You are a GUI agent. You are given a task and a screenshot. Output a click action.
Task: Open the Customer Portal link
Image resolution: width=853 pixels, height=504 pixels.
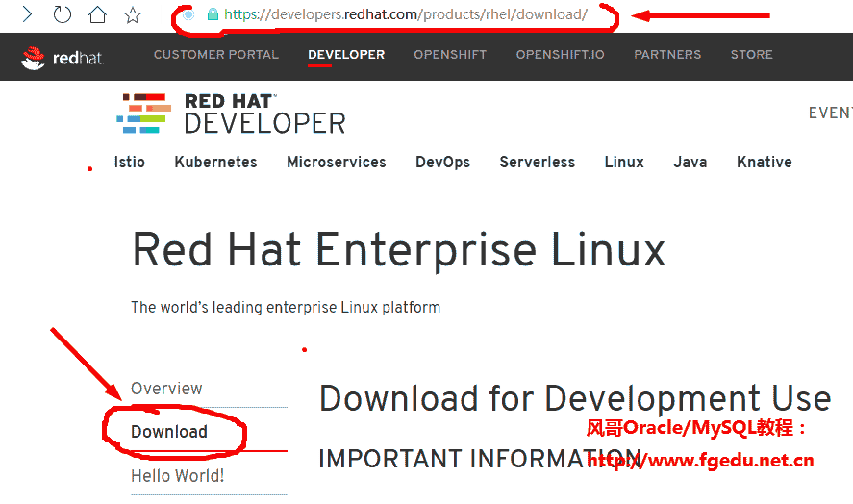(216, 55)
